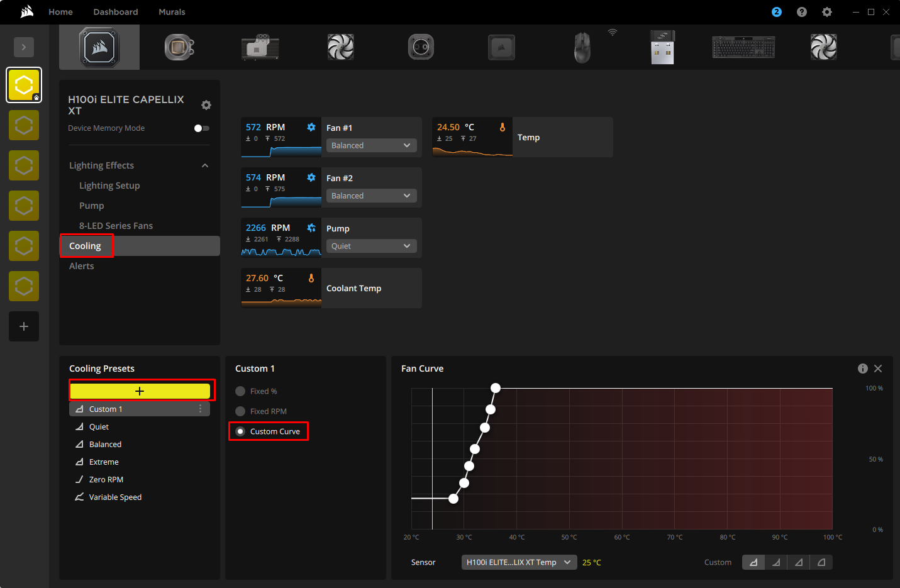Open Custom 1 preset options menu
The width and height of the screenshot is (900, 588).
pos(201,409)
